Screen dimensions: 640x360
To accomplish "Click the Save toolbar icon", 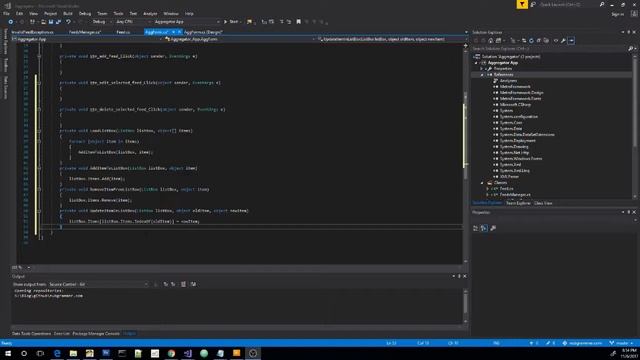I will tap(51, 22).
